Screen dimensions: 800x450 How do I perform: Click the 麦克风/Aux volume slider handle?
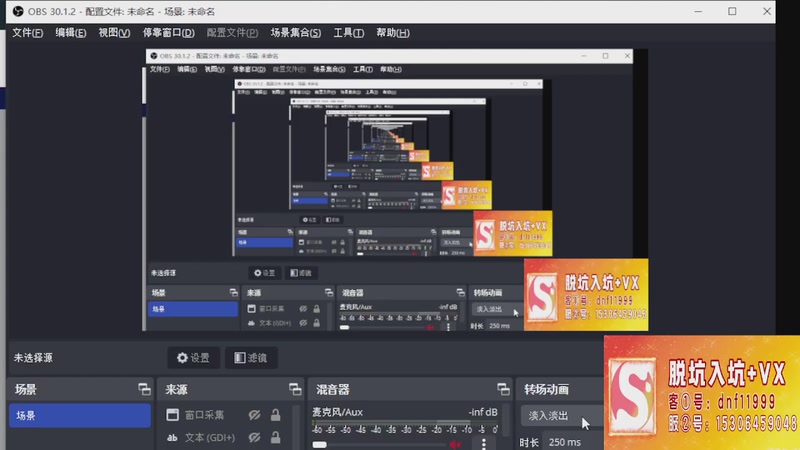319,444
